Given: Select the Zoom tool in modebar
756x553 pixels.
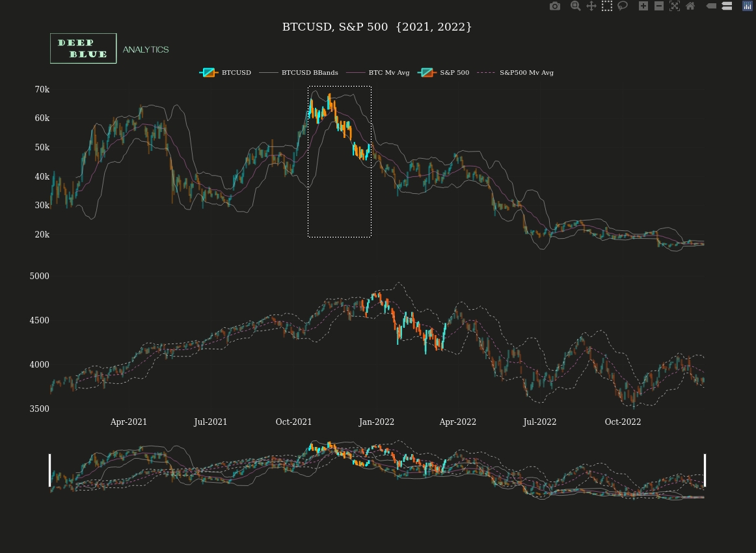Looking at the screenshot, I should (x=575, y=6).
